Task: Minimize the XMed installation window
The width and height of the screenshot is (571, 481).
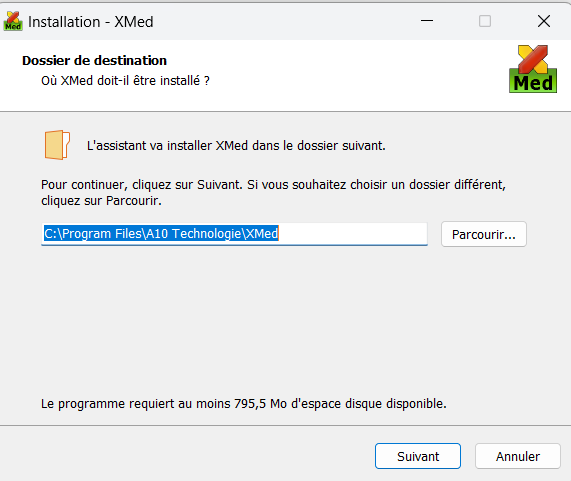Action: click(x=427, y=21)
